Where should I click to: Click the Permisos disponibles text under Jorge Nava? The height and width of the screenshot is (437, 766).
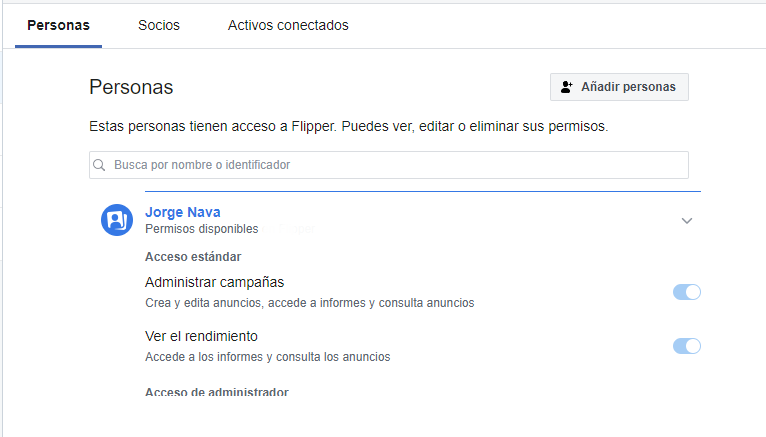click(x=201, y=229)
